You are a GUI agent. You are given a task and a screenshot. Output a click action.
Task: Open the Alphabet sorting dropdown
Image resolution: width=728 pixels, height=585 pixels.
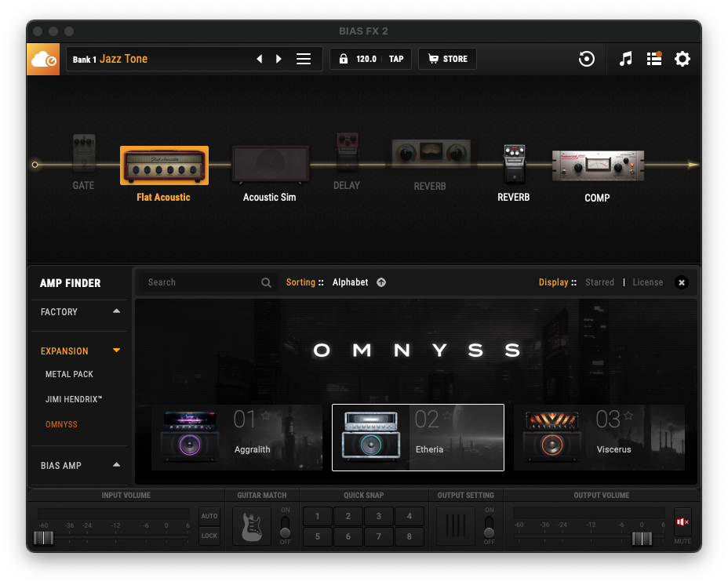[x=350, y=282]
